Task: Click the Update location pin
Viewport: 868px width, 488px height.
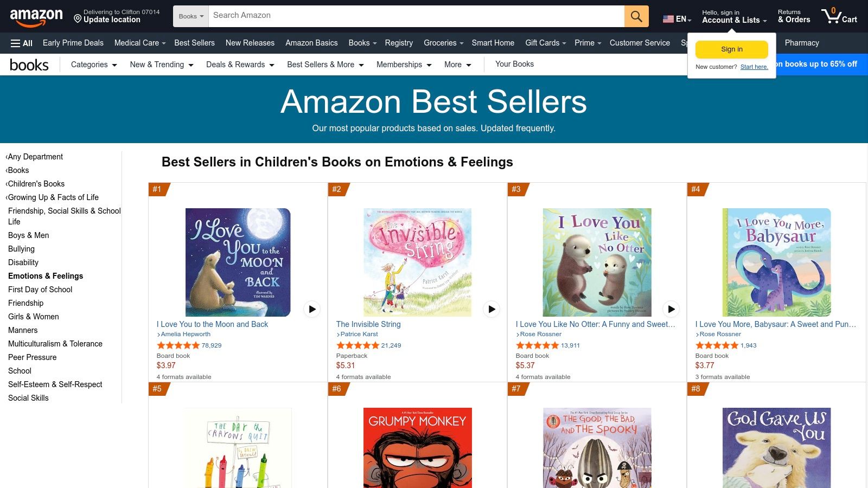Action: click(x=78, y=19)
